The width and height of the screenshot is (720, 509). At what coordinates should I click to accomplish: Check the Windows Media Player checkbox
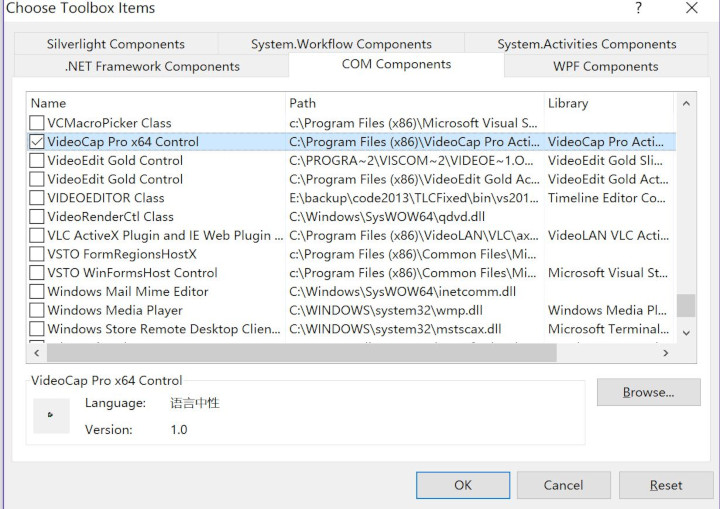(37, 311)
